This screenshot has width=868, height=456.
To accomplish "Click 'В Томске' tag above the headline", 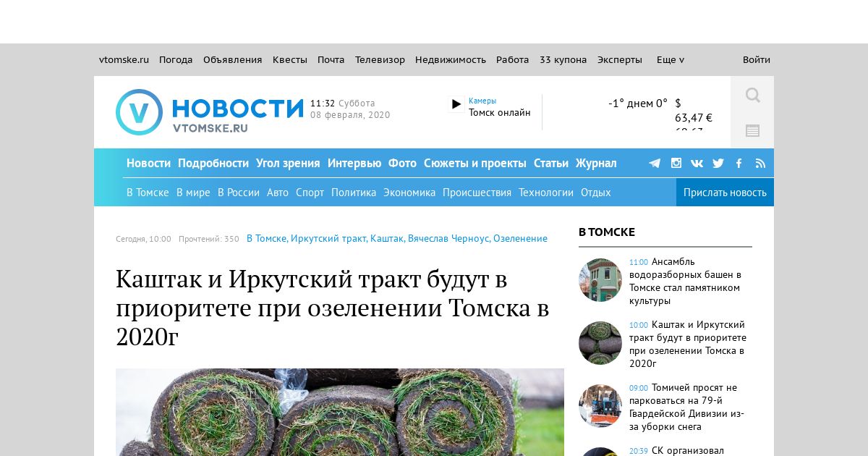I will click(266, 239).
